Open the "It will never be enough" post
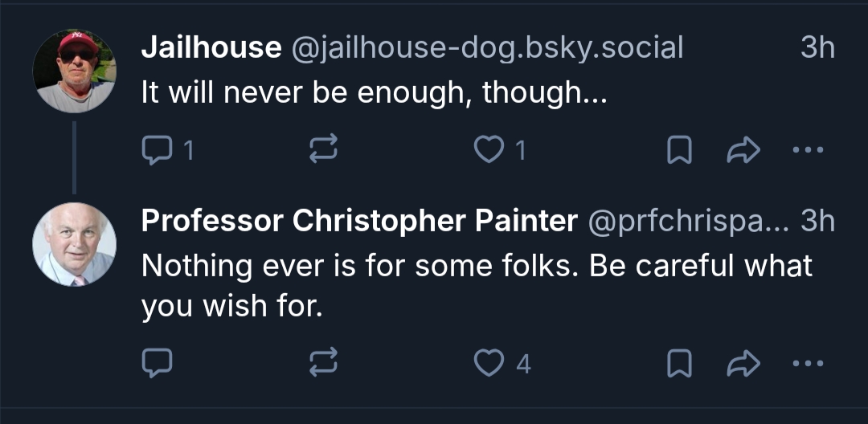Image resolution: width=868 pixels, height=424 pixels. coord(372,94)
